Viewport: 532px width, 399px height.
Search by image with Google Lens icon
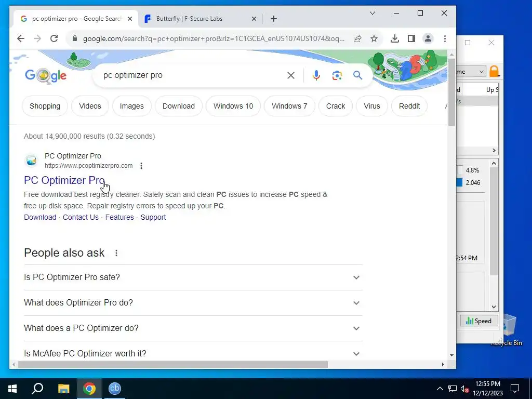point(337,75)
